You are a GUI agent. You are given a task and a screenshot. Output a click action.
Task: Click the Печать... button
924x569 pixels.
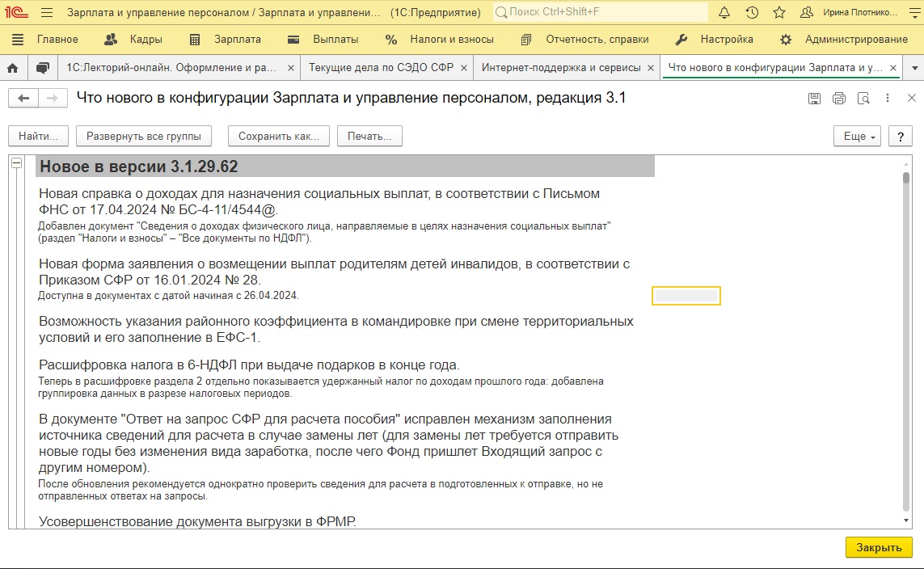369,136
